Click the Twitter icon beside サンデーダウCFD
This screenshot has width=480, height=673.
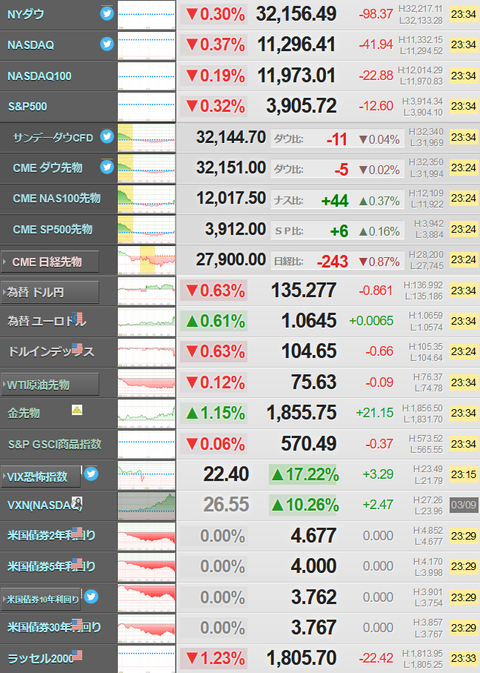coord(107,136)
